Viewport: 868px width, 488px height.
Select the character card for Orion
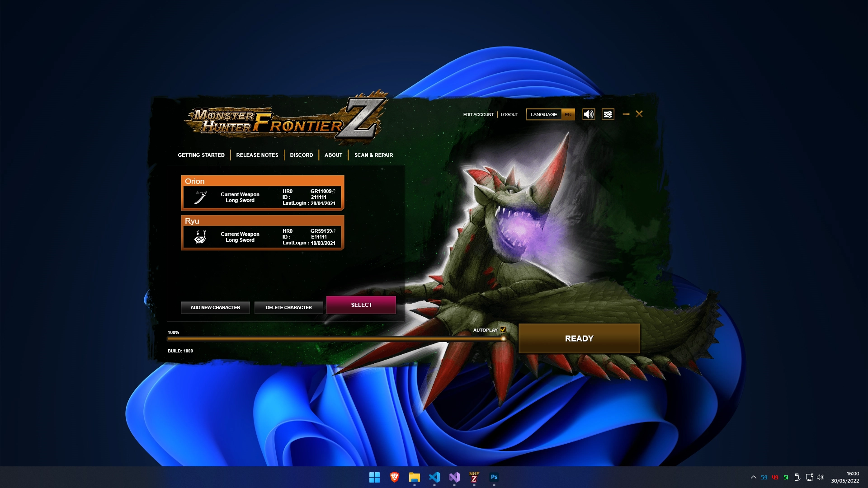point(262,193)
